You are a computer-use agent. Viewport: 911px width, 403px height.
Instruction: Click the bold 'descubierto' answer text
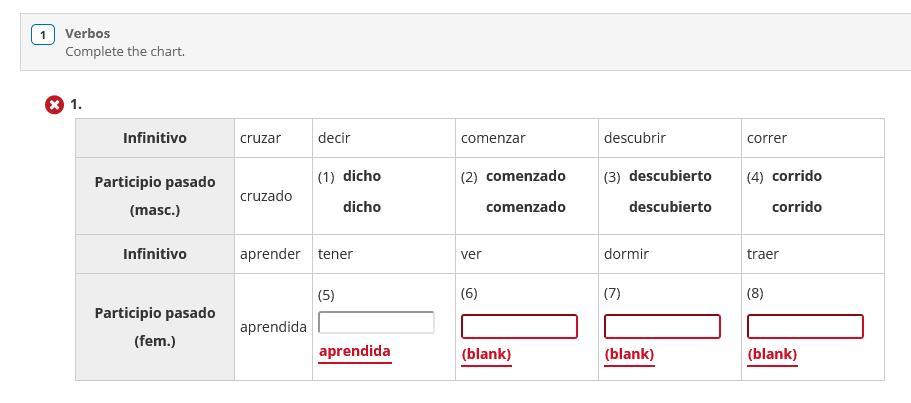670,176
